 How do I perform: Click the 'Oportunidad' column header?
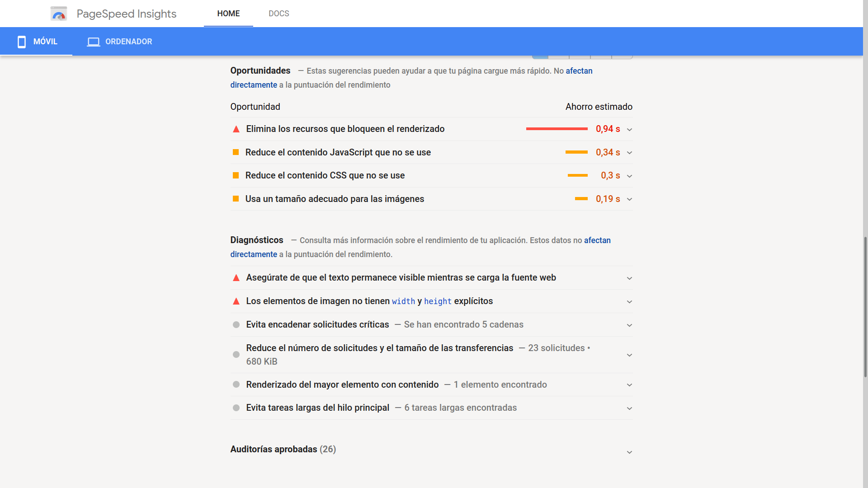coord(255,107)
